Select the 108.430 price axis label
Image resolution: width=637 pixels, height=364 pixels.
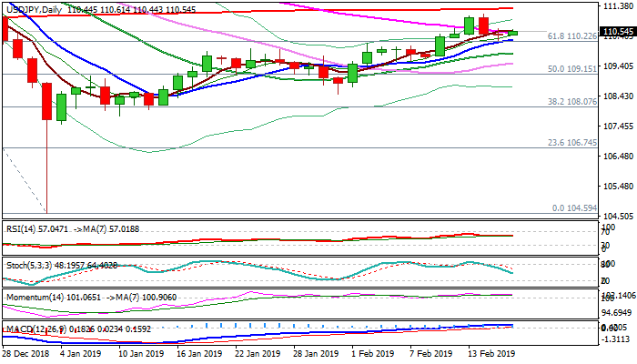[x=618, y=96]
